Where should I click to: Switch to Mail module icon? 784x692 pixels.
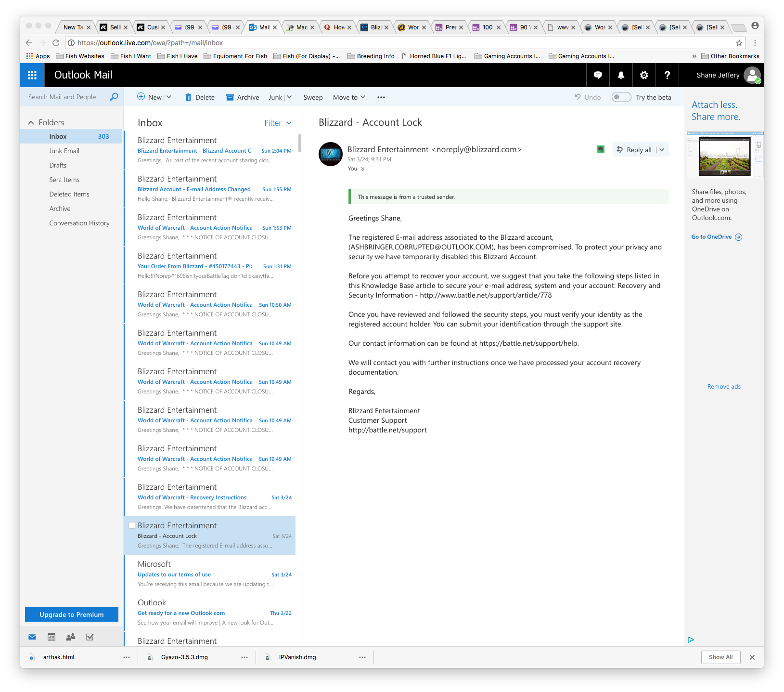(x=32, y=637)
